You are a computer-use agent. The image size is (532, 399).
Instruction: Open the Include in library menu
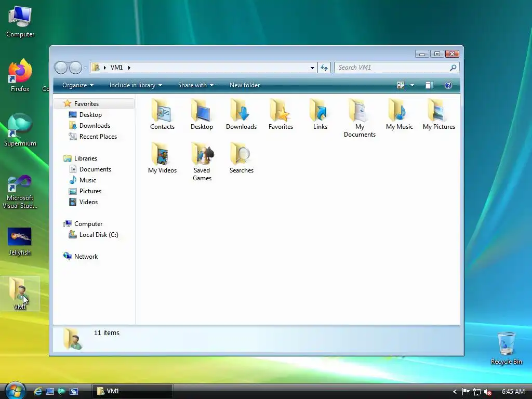[x=136, y=85]
